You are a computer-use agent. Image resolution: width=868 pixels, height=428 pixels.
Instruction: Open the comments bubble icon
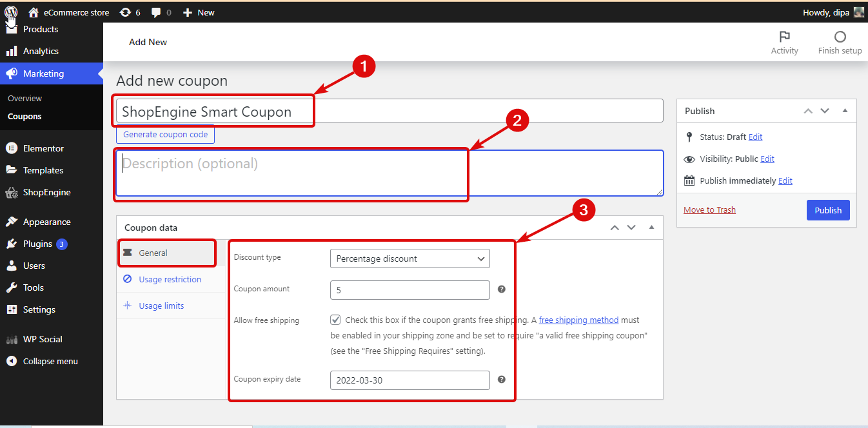156,12
